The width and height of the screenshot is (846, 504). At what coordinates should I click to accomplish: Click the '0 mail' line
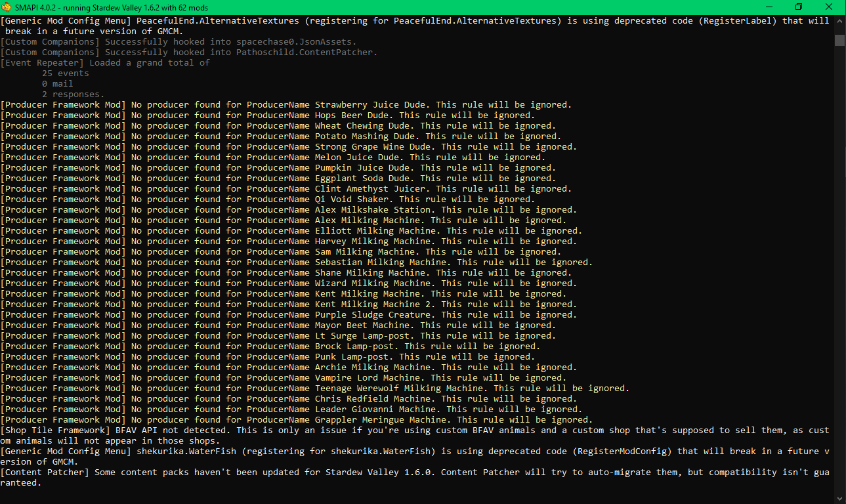pyautogui.click(x=58, y=84)
